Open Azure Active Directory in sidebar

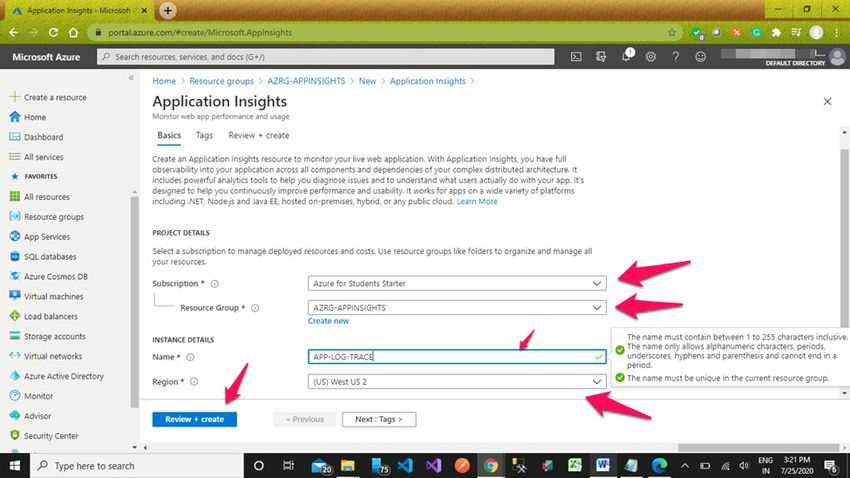(x=57, y=376)
